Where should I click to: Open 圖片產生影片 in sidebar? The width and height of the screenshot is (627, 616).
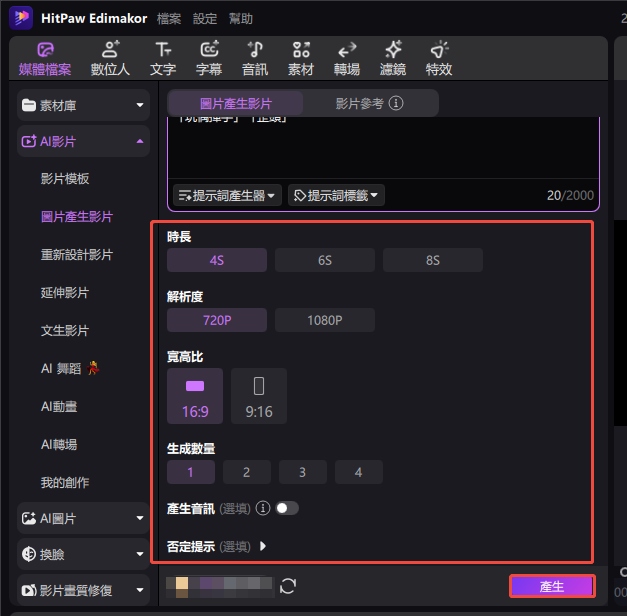77,216
